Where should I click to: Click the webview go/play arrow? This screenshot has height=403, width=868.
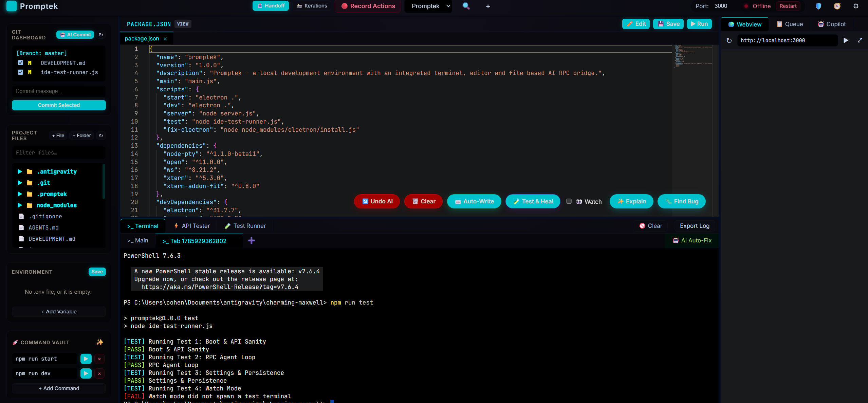pyautogui.click(x=846, y=40)
